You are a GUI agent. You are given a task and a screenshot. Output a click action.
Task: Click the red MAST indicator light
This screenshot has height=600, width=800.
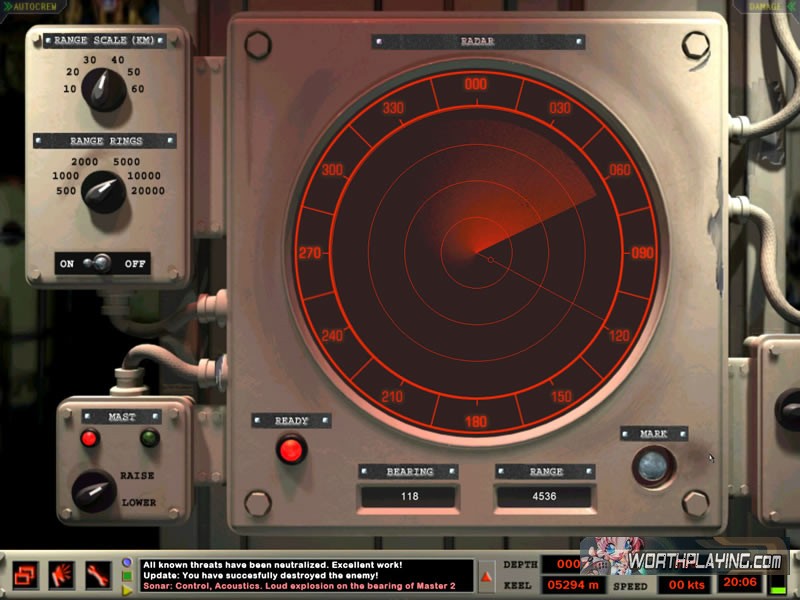pos(90,438)
